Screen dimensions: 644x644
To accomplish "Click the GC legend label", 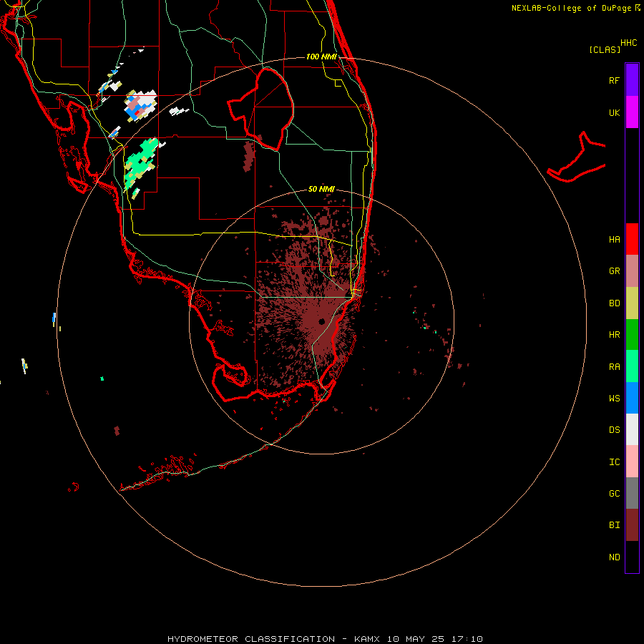I will click(614, 494).
